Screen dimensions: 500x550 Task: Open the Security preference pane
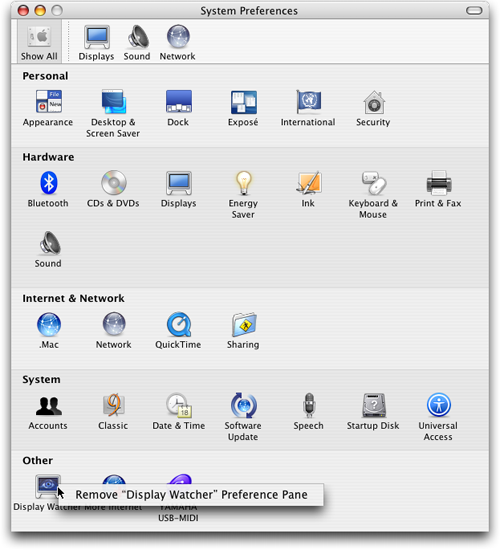click(373, 108)
